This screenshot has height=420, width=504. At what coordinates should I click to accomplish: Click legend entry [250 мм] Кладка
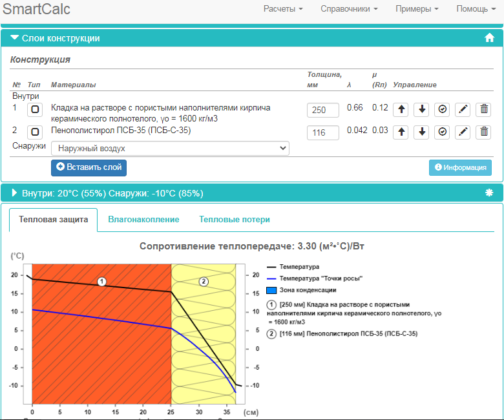point(354,313)
